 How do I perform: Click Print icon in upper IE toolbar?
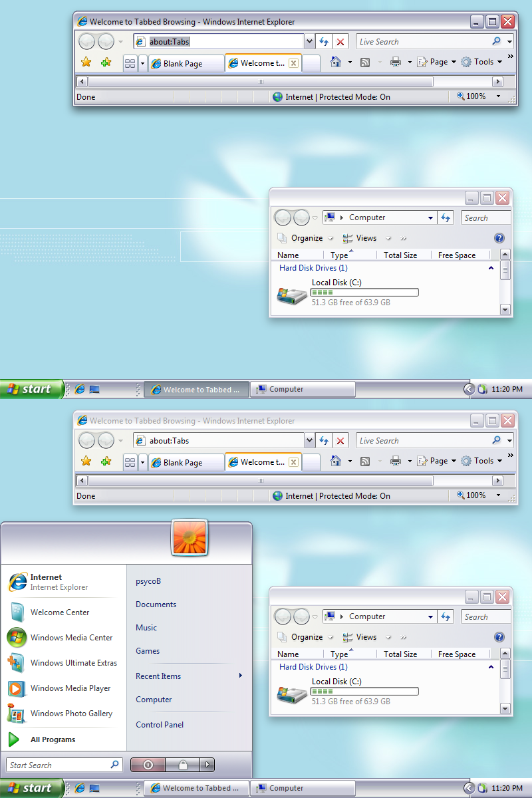point(396,62)
